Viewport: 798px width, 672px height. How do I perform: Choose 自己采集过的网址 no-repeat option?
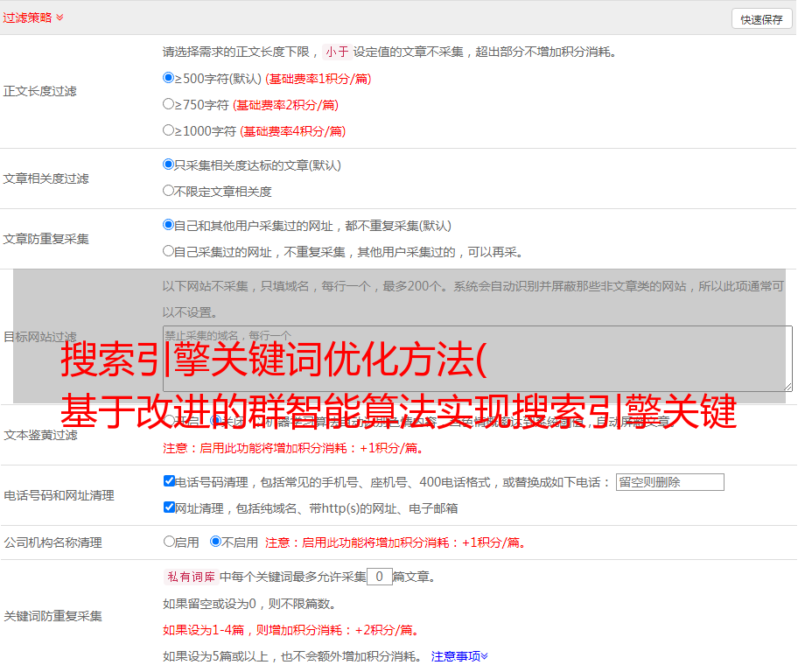click(169, 251)
